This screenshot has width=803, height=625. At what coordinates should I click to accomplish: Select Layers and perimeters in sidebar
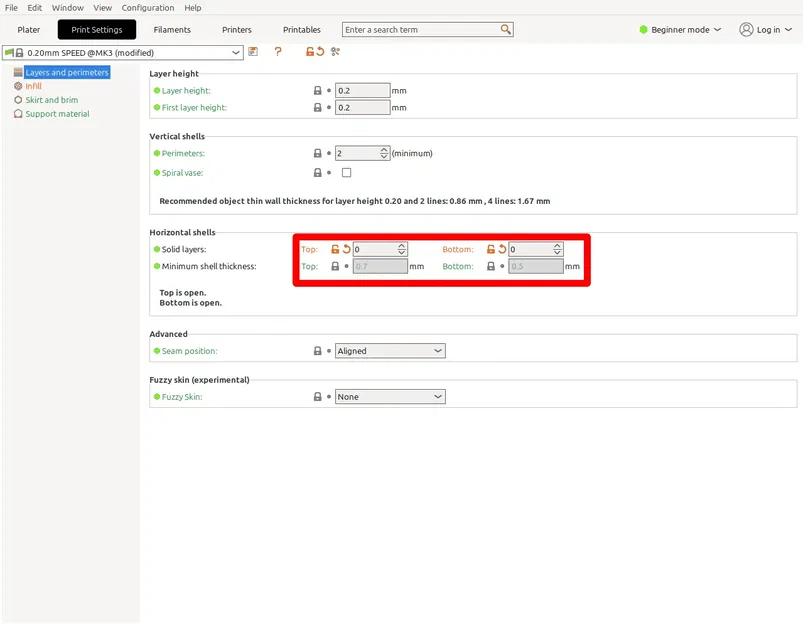pyautogui.click(x=67, y=72)
